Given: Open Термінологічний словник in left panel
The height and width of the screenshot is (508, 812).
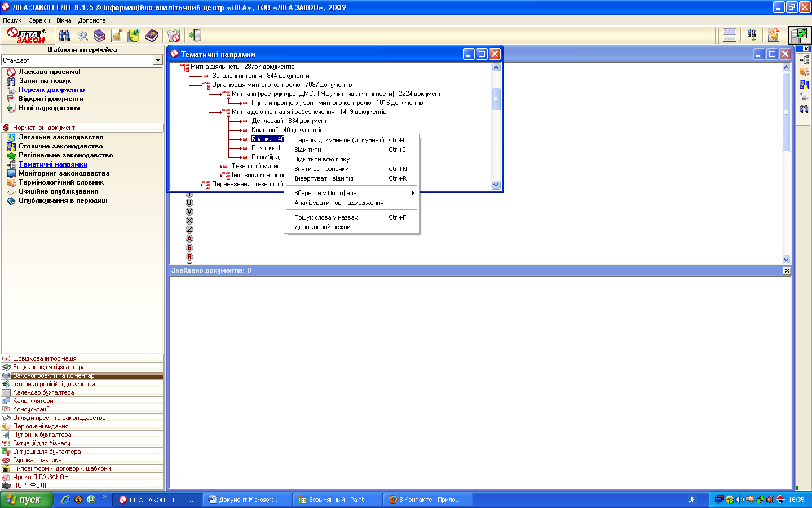Looking at the screenshot, I should click(61, 182).
